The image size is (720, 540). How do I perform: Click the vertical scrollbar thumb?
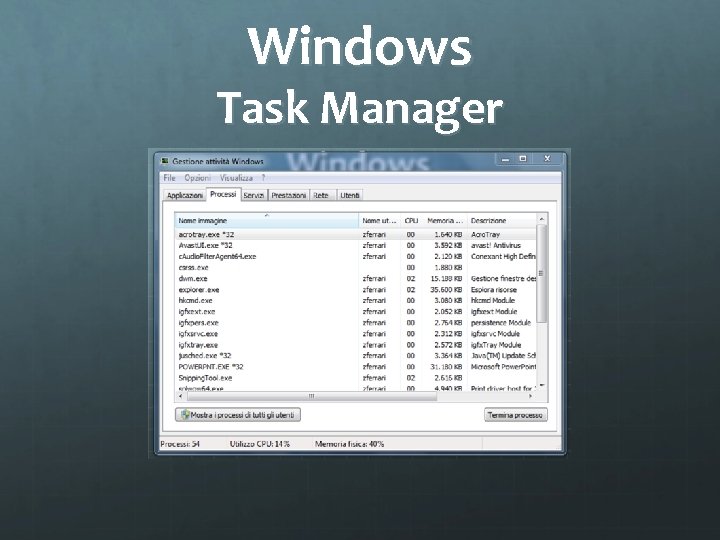coord(541,274)
